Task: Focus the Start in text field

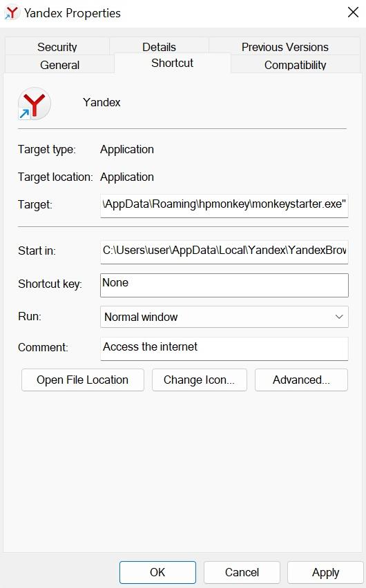Action: 224,252
